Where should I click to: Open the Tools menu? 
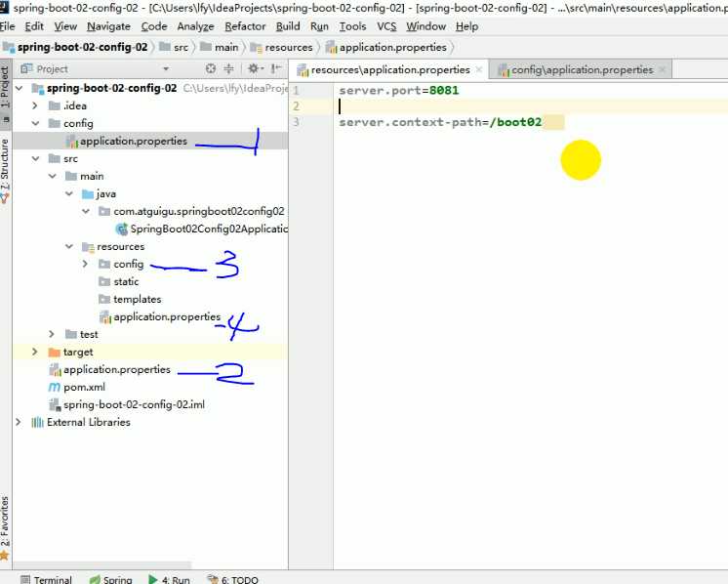353,26
